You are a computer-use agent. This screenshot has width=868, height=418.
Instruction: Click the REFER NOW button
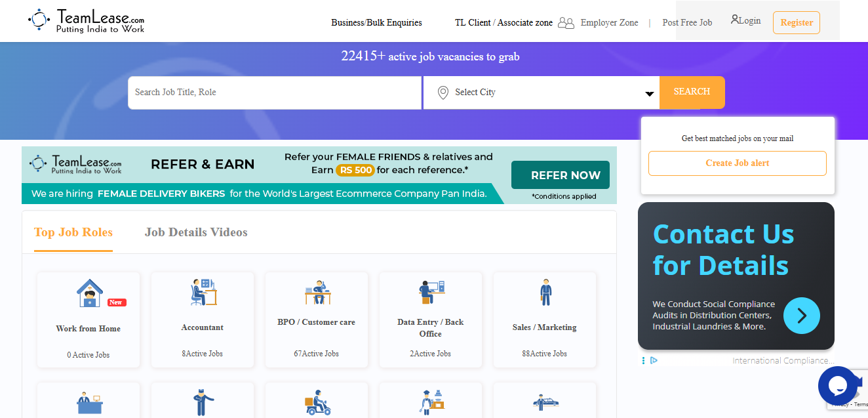(561, 175)
